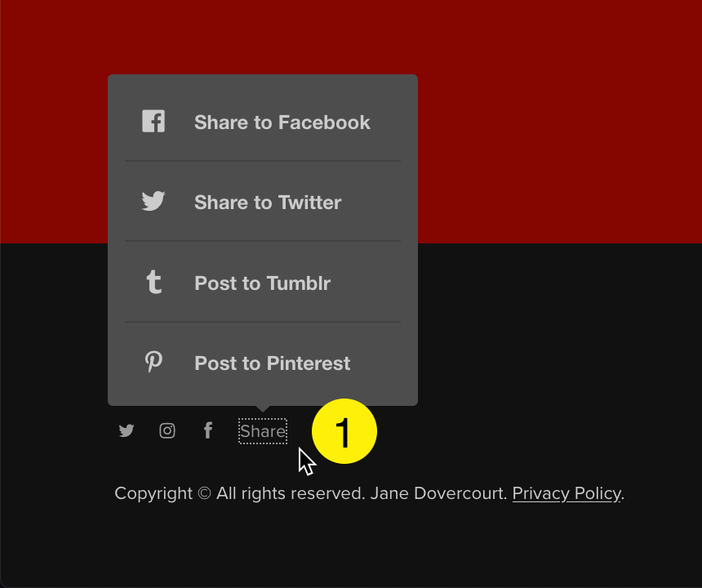
Task: Click the Twitter bird icon in share popup
Action: point(153,201)
